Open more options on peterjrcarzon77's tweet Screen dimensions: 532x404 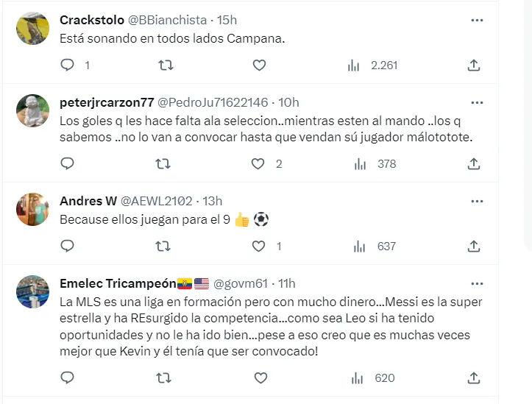tap(477, 103)
